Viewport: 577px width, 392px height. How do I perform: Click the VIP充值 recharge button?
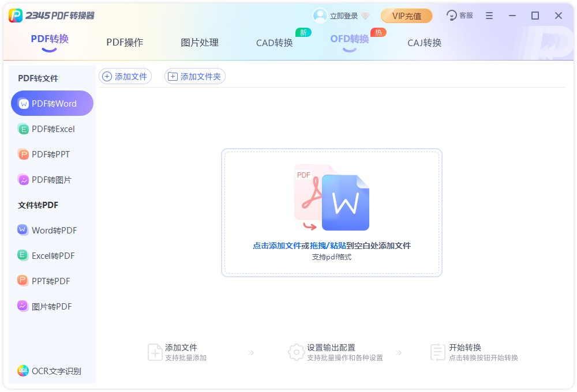click(407, 16)
